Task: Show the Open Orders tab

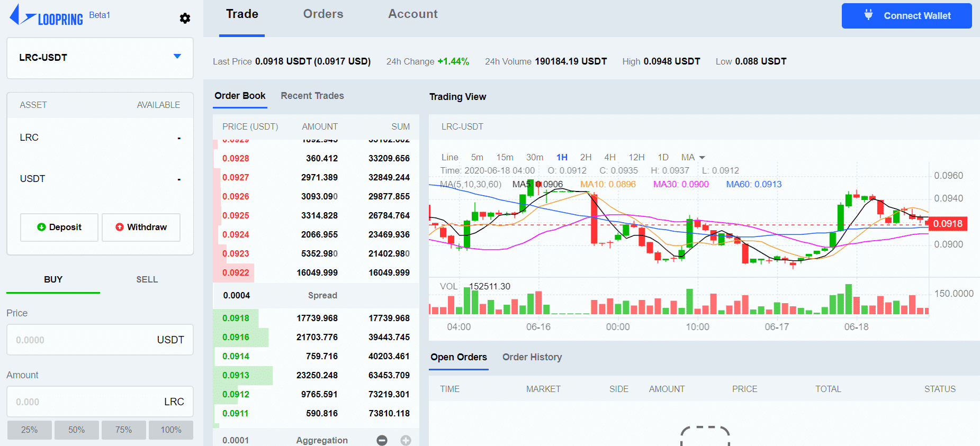Action: coord(458,357)
